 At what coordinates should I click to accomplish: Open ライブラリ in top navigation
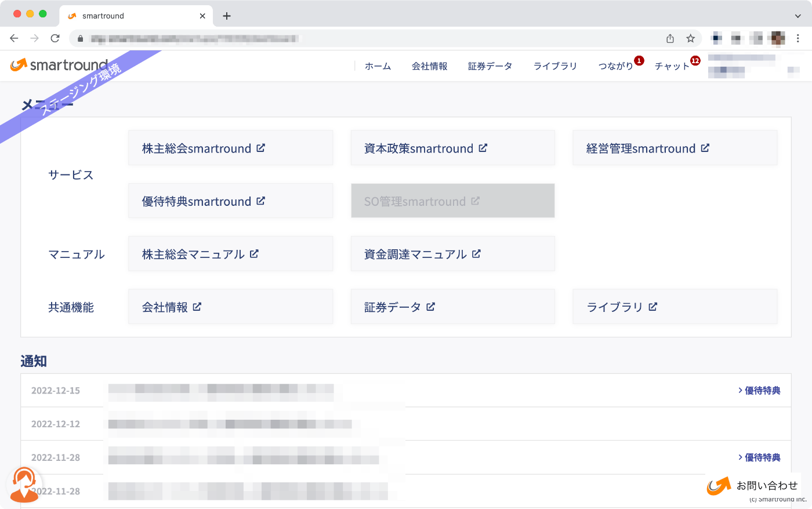coord(555,66)
